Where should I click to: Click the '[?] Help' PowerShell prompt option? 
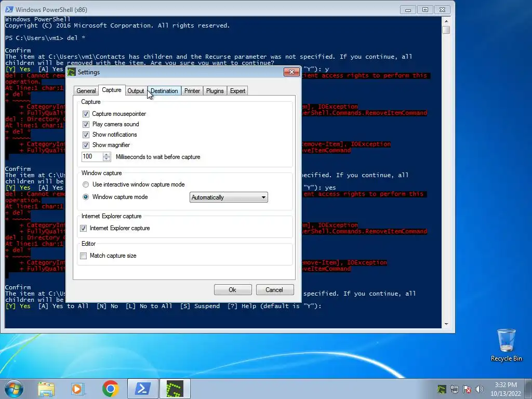point(242,306)
